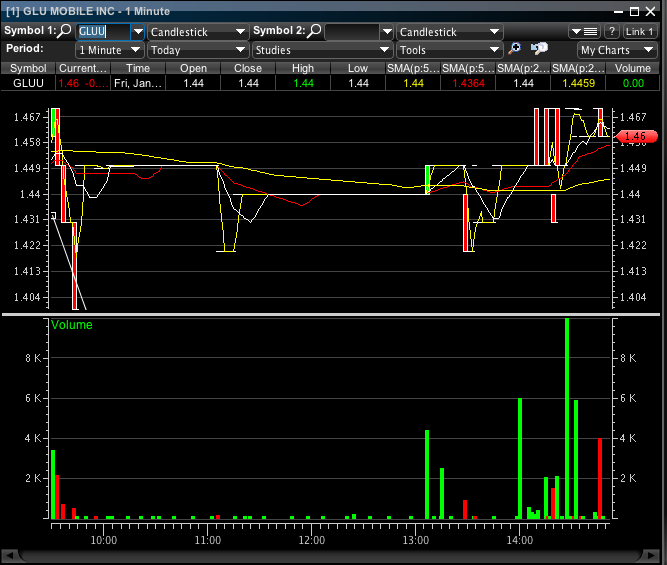Open the My Charts list
Screen dimensions: 667x565
point(617,50)
